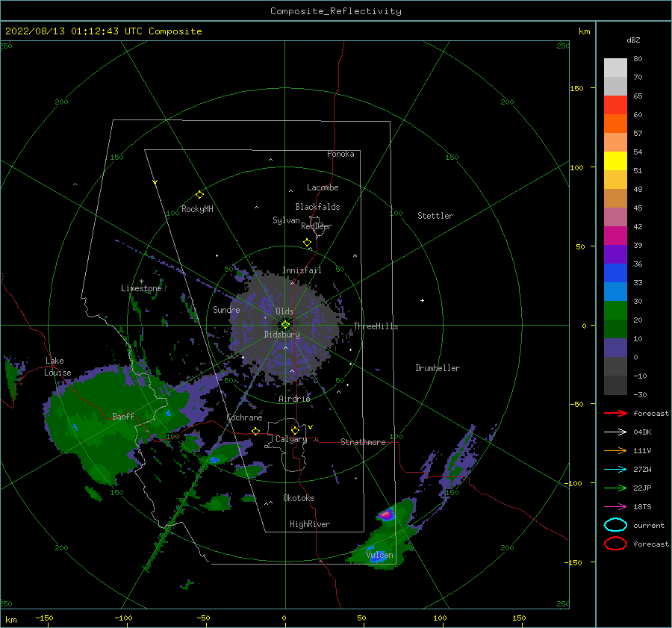Click the Lake Louise label
Screen dimensions: 672x628
tap(57, 367)
